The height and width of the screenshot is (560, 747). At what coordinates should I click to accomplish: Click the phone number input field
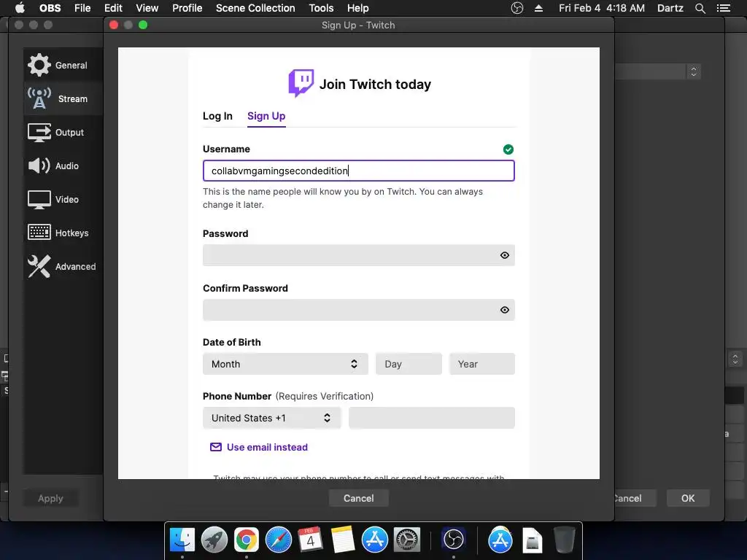(x=432, y=418)
